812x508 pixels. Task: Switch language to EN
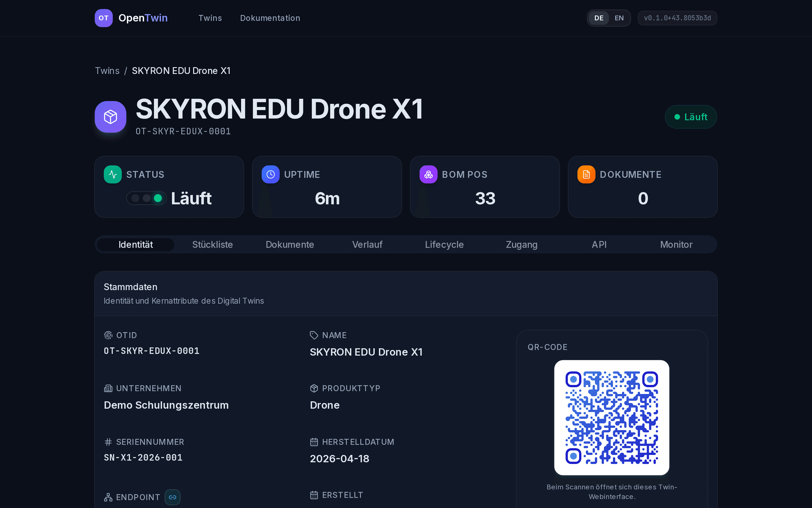point(619,18)
